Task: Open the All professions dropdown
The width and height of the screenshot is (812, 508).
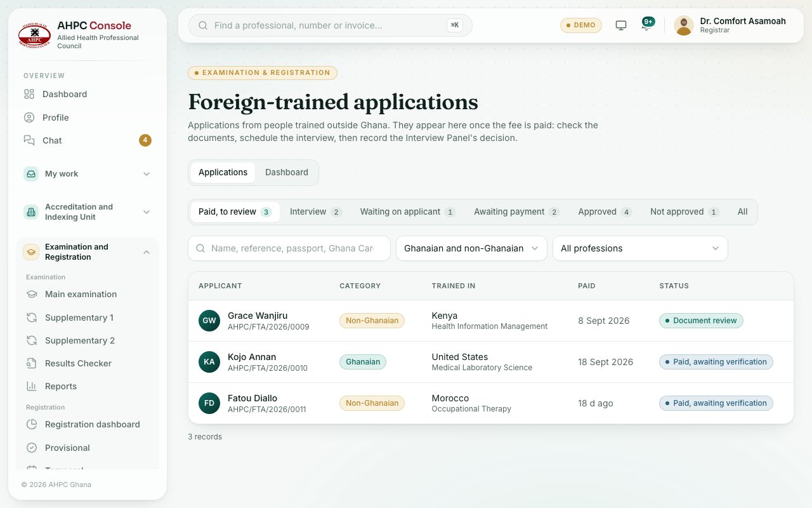Action: click(x=640, y=248)
